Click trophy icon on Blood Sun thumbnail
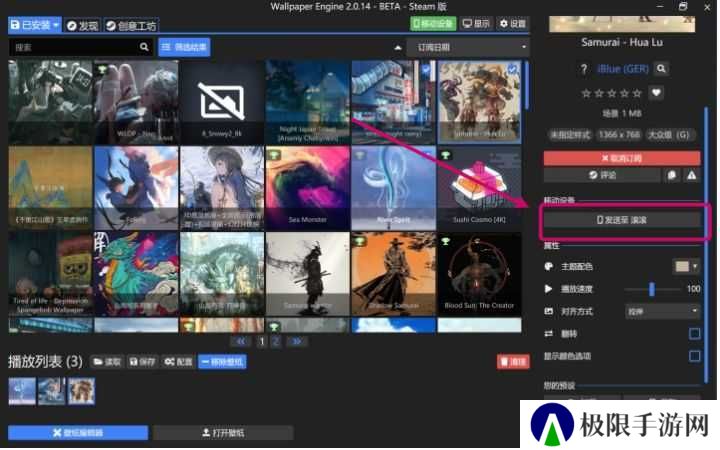 coord(446,241)
